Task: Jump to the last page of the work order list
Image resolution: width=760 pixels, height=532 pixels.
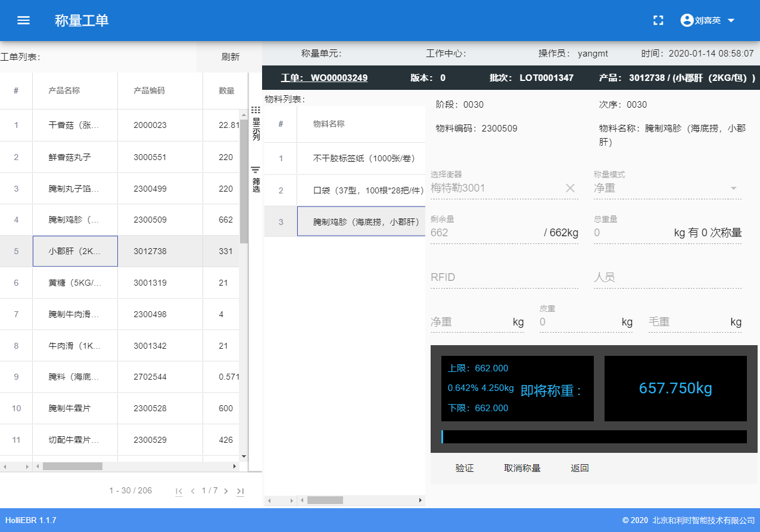Action: tap(241, 490)
